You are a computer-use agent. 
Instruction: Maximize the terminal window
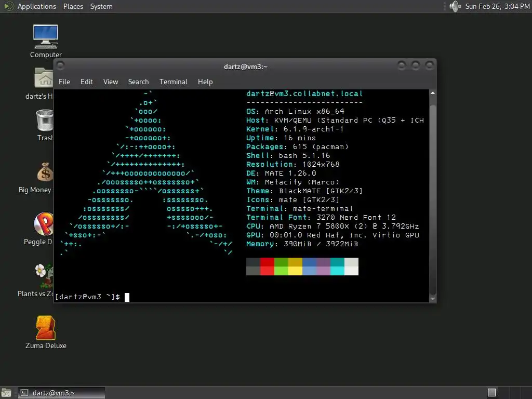pos(415,65)
